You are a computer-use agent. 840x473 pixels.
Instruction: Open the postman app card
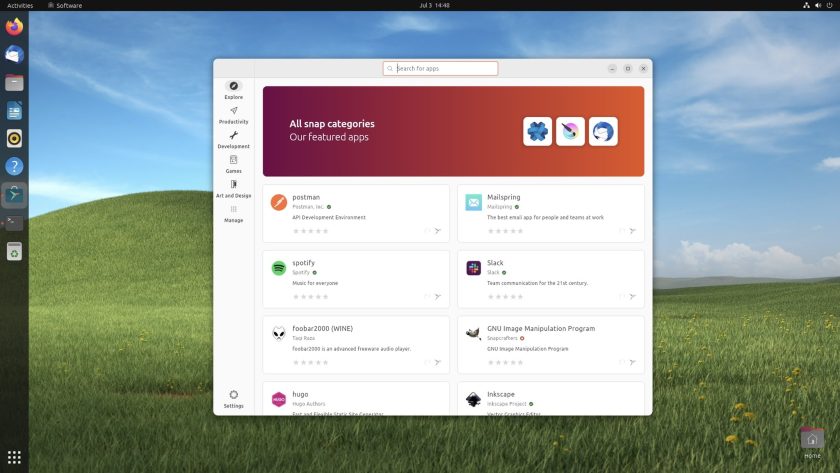[x=356, y=213]
